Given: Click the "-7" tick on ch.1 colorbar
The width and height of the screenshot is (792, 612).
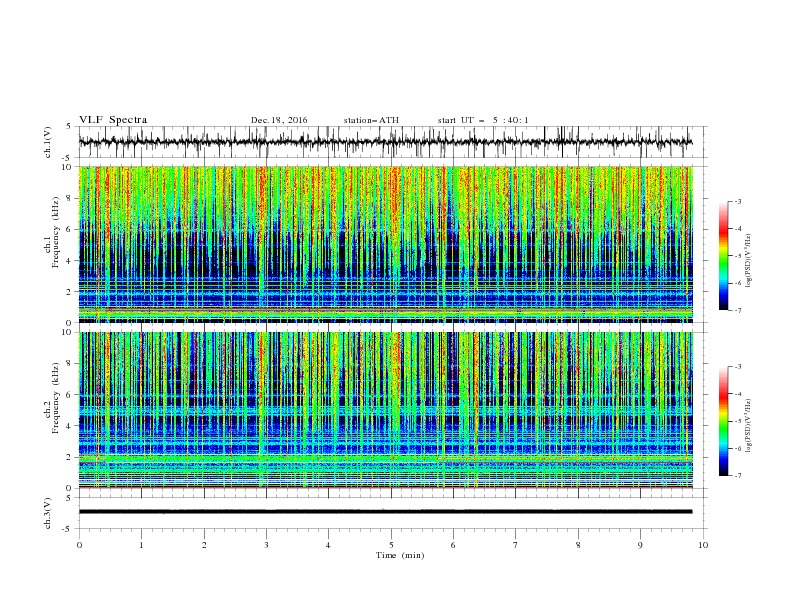Looking at the screenshot, I should 738,310.
